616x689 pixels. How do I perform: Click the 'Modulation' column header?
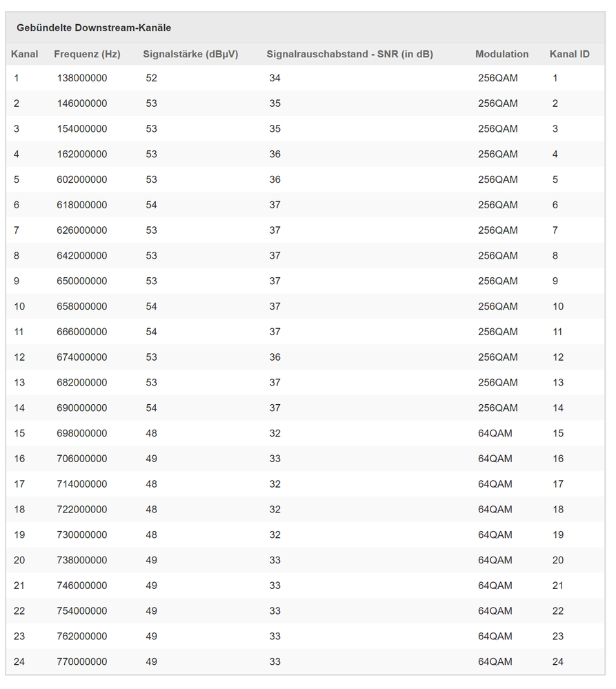502,54
